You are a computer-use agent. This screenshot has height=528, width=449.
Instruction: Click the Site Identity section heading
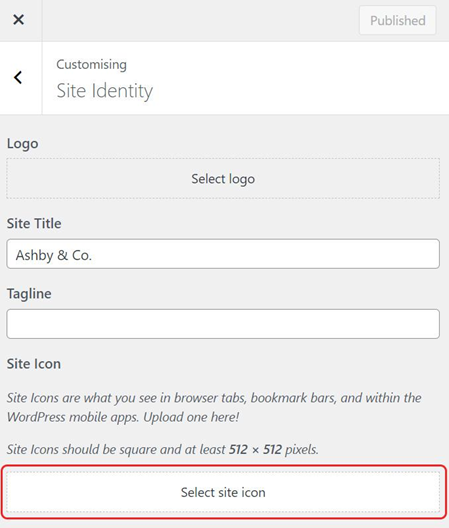[x=104, y=91]
